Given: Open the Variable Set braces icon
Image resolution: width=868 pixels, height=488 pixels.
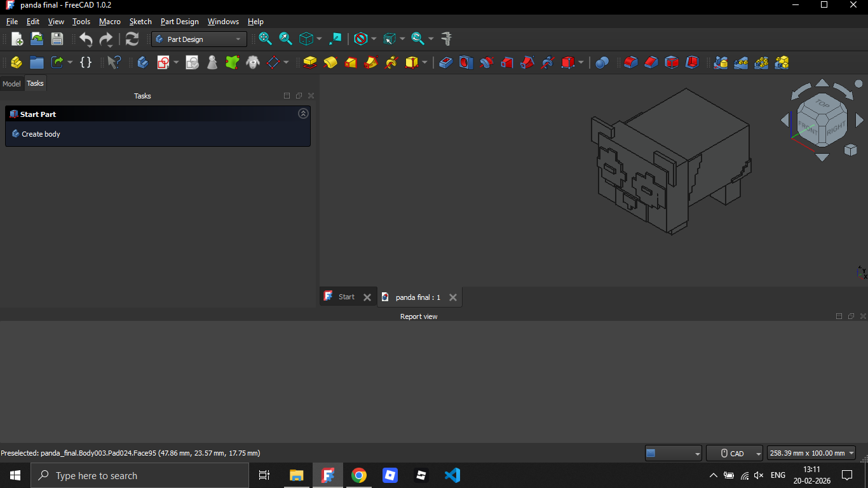Looking at the screenshot, I should pos(86,62).
